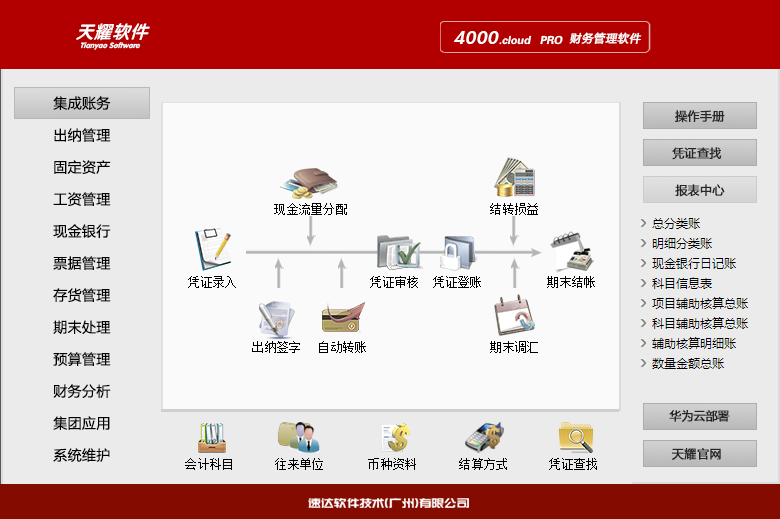
Task: Open the 币种资料 dollar sign icon
Action: coord(395,438)
